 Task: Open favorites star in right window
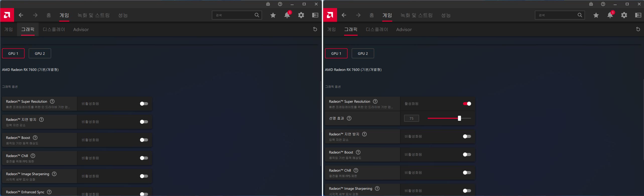(596, 15)
